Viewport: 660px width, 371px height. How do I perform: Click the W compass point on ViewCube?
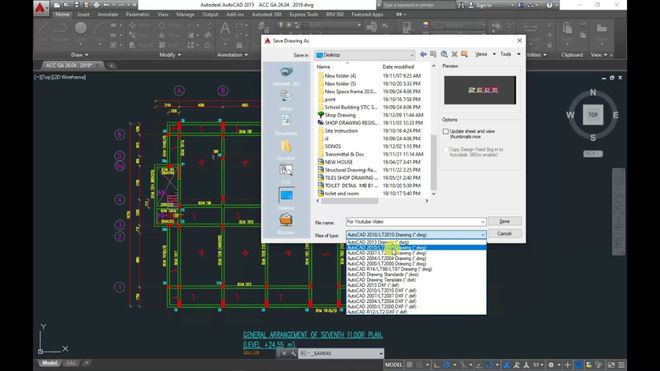[570, 115]
